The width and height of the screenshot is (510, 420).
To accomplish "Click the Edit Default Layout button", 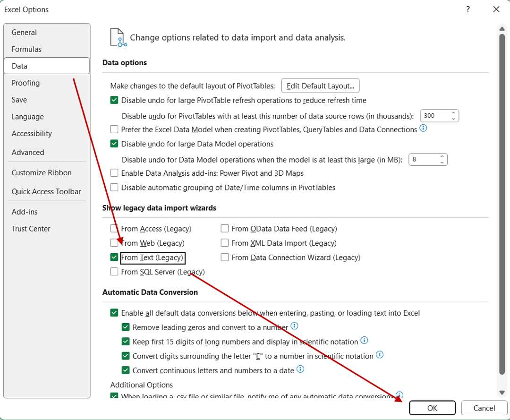I will click(x=320, y=86).
